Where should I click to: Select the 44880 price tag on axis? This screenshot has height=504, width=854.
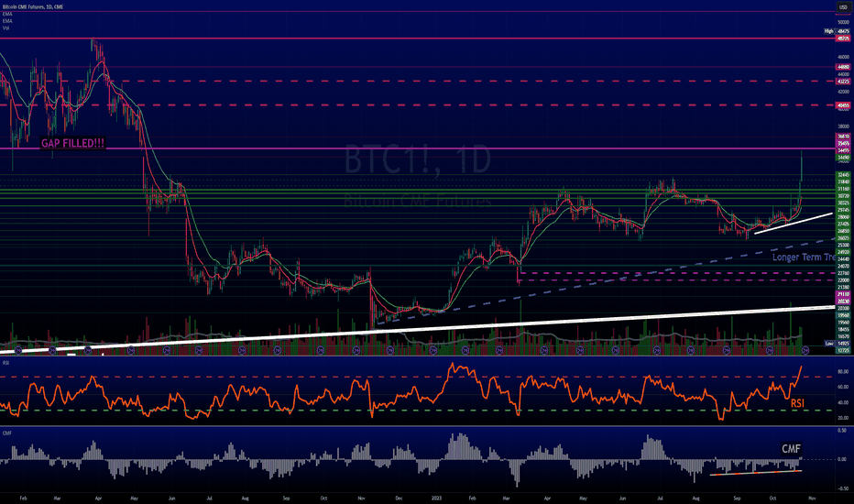point(844,67)
